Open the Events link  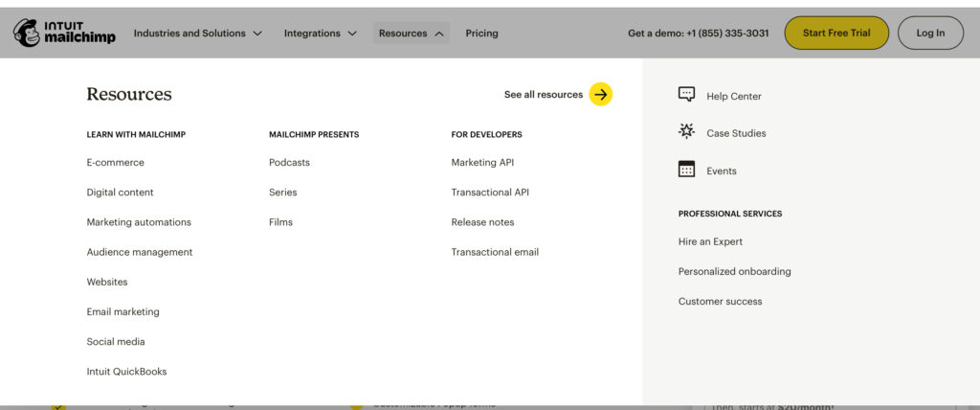(722, 171)
